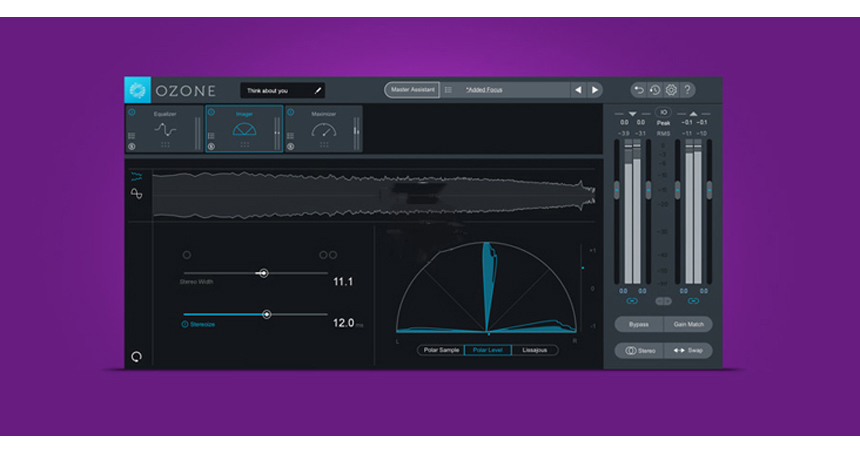The height and width of the screenshot is (451, 860).
Task: Select the Equalizer module tab
Action: coord(165,129)
